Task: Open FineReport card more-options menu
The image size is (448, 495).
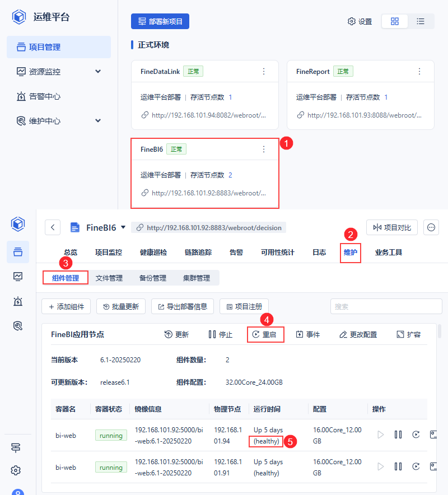Action: (419, 71)
